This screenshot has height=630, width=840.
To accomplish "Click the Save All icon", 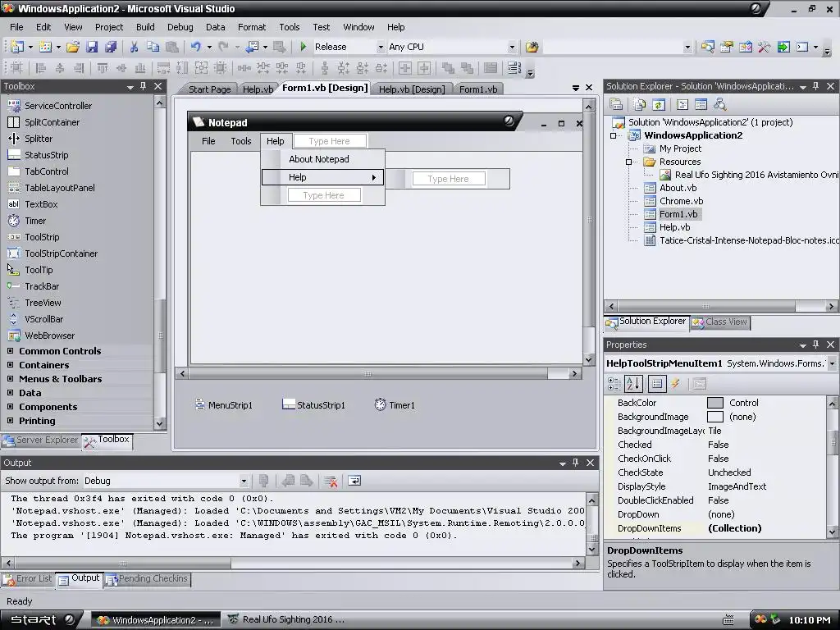I will tap(111, 47).
